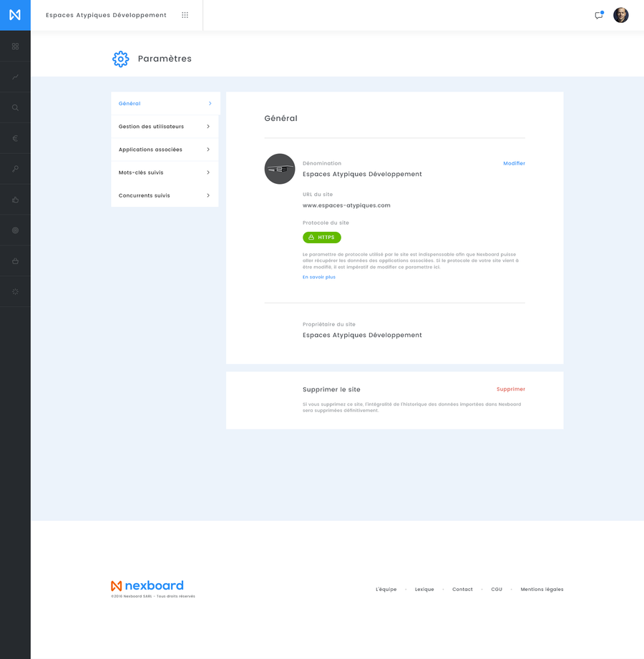Expand Gestion des utilisateurs section
This screenshot has height=659, width=644.
165,127
